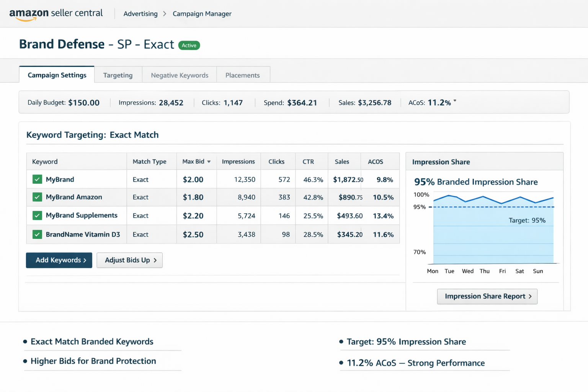The height and width of the screenshot is (392, 588).
Task: Click the arrow icon on Add Keywords button
Action: (x=84, y=260)
